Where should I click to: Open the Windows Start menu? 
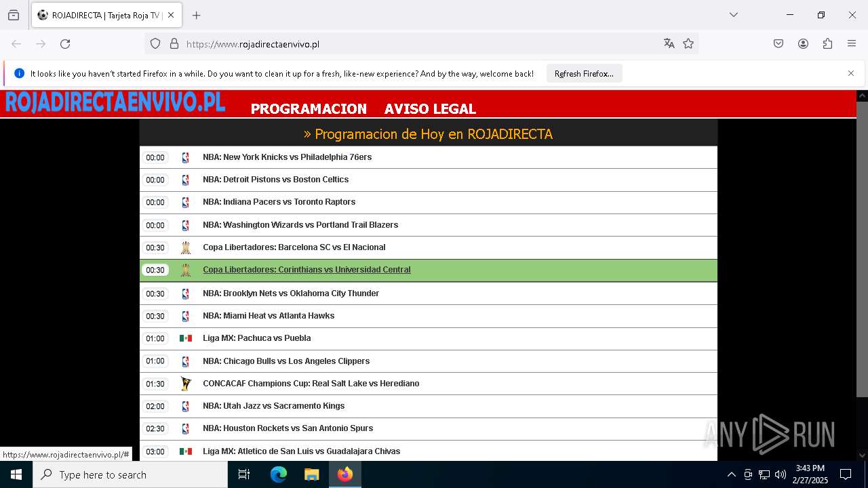(16, 474)
